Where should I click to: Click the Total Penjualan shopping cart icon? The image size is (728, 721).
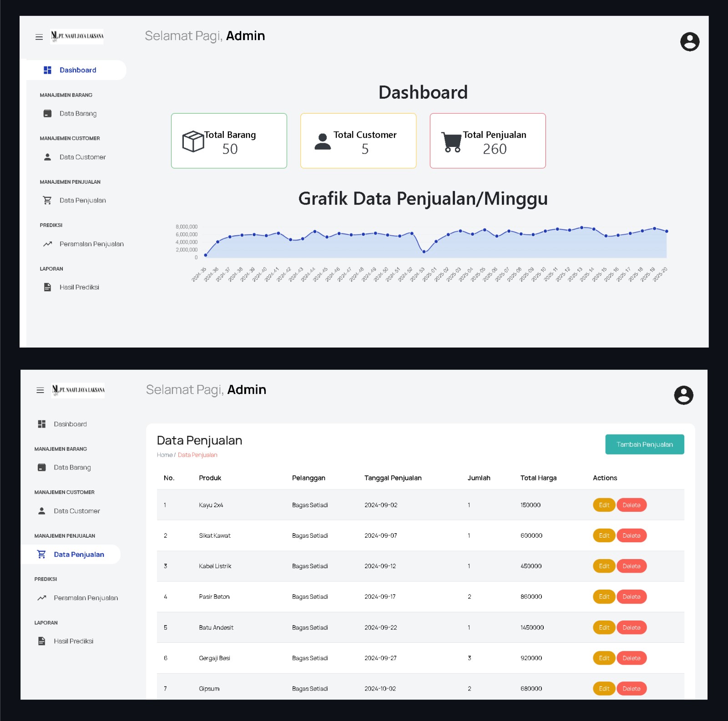(451, 142)
